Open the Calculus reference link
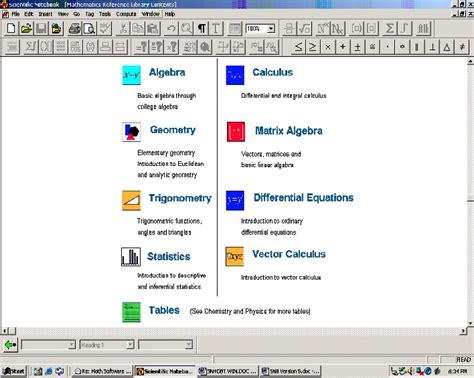The height and width of the screenshot is (378, 474). [273, 72]
